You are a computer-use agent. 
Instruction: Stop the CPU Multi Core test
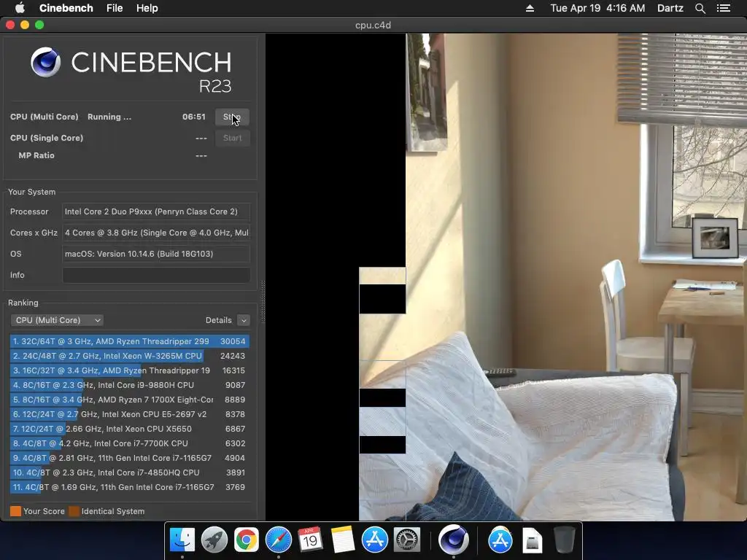[232, 117]
